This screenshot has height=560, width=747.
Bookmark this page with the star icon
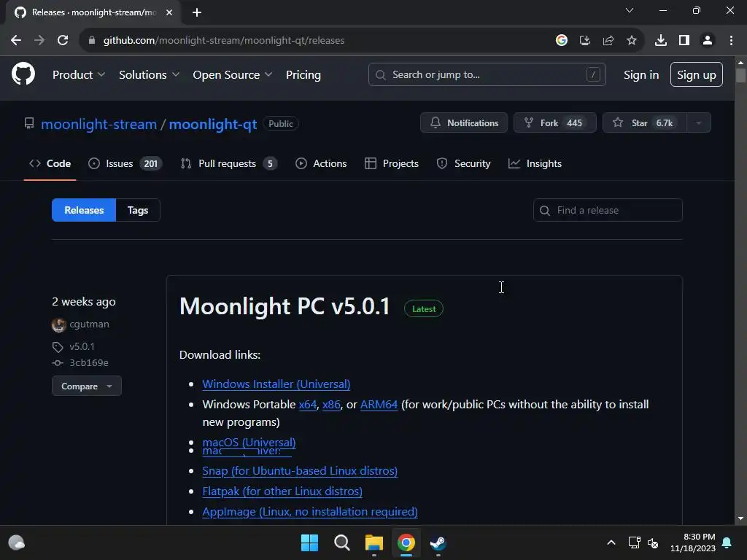(x=632, y=41)
